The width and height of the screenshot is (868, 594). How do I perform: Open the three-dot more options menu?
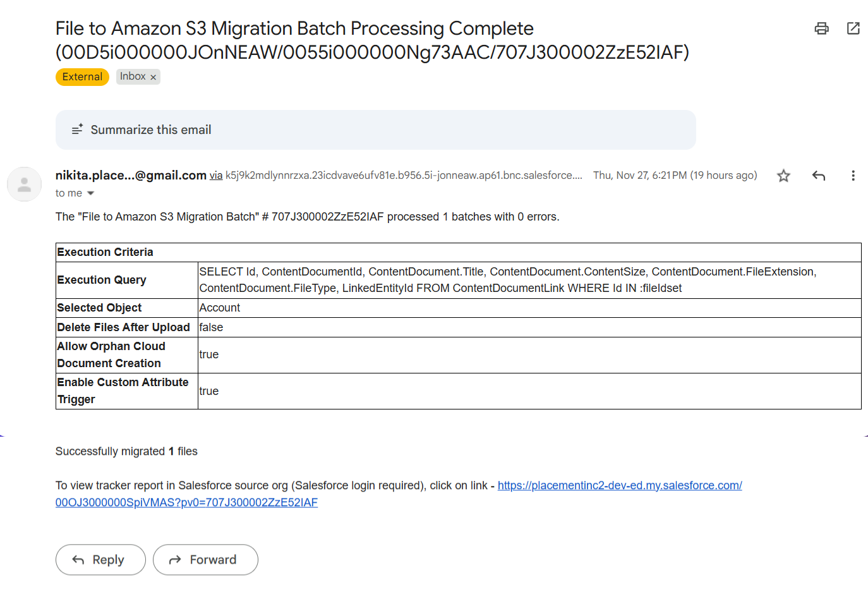tap(853, 176)
